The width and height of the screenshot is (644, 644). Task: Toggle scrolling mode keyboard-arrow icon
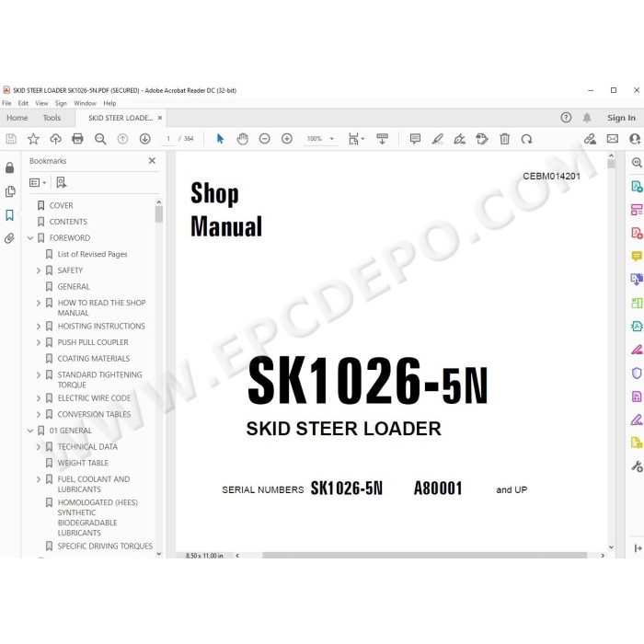[x=382, y=139]
